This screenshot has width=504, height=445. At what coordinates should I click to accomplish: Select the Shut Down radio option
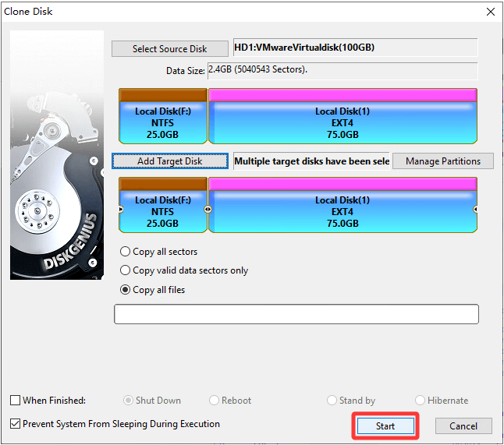tap(129, 401)
